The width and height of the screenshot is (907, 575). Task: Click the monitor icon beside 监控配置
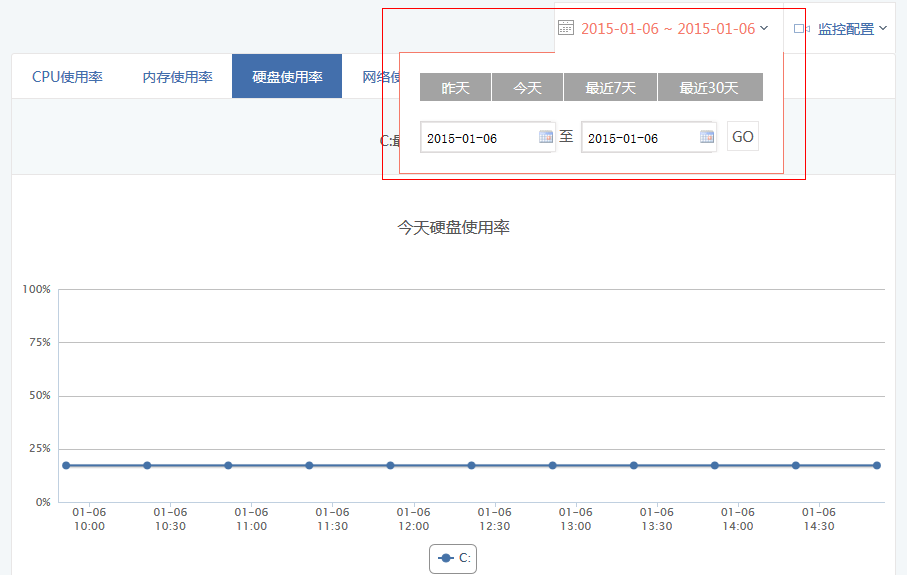(801, 28)
